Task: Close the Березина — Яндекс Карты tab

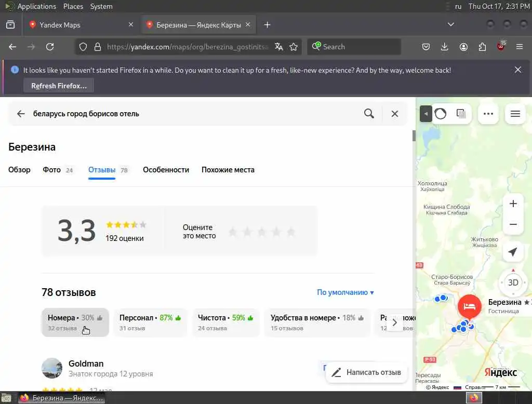Action: 248,24
